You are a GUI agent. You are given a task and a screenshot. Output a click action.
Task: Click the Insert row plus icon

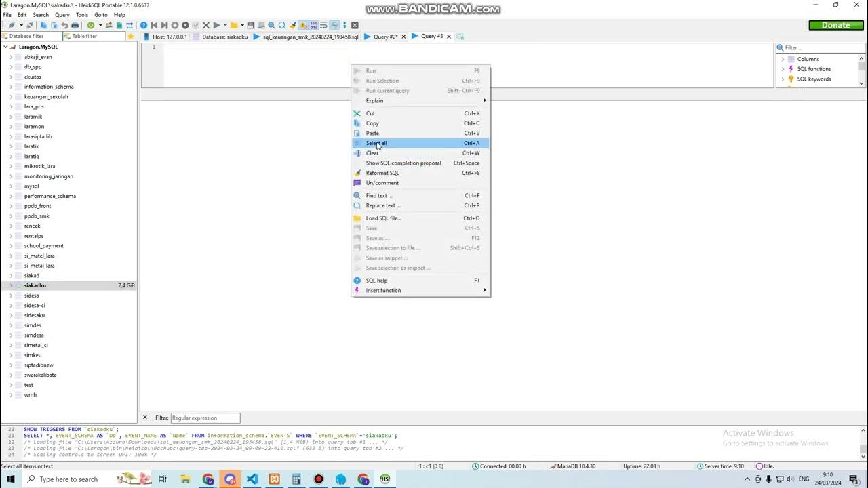pyautogui.click(x=174, y=25)
